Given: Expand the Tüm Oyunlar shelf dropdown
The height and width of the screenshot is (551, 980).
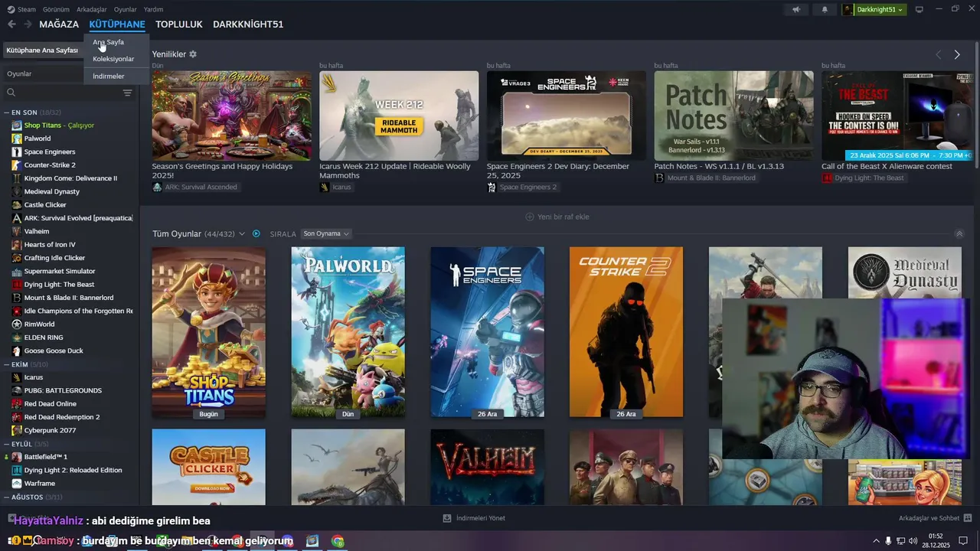Looking at the screenshot, I should click(242, 233).
